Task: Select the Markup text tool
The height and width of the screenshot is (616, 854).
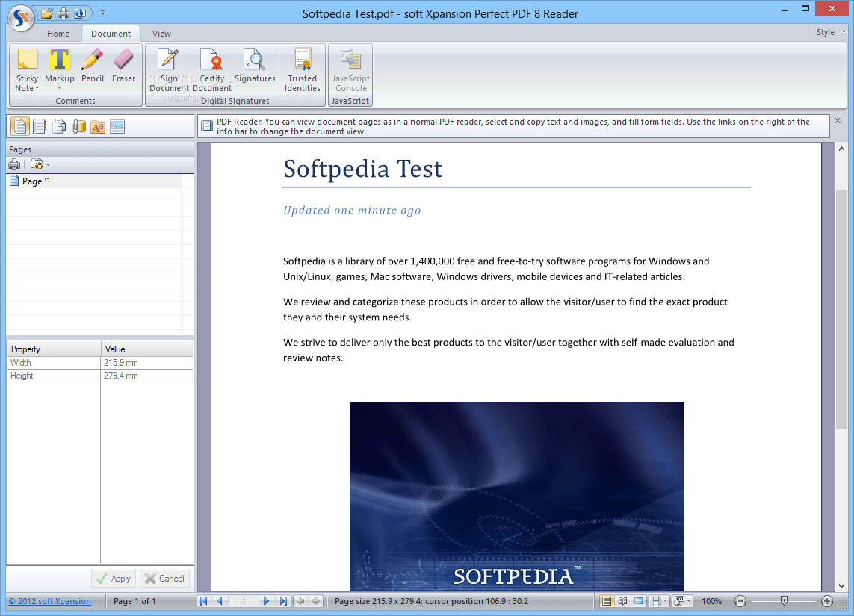Action: (60, 65)
